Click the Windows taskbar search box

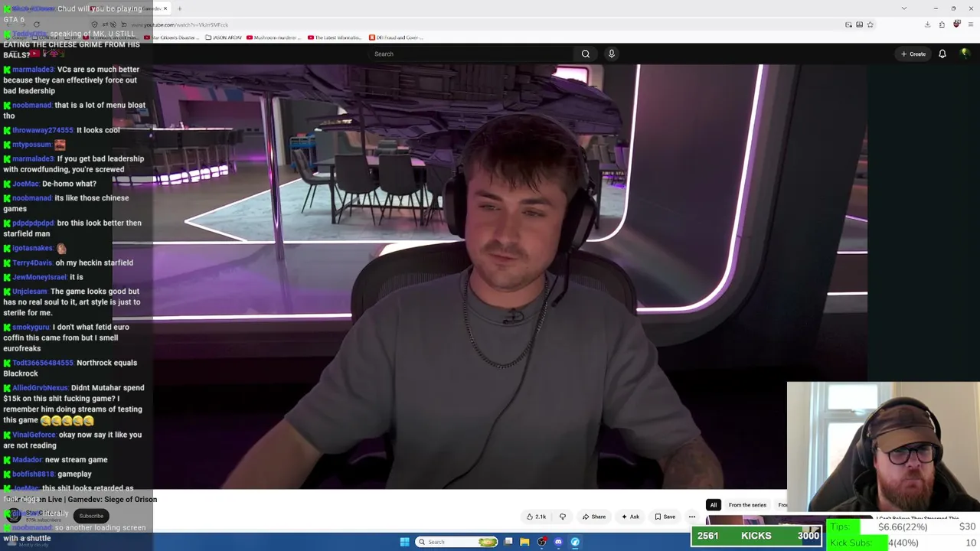click(x=457, y=542)
